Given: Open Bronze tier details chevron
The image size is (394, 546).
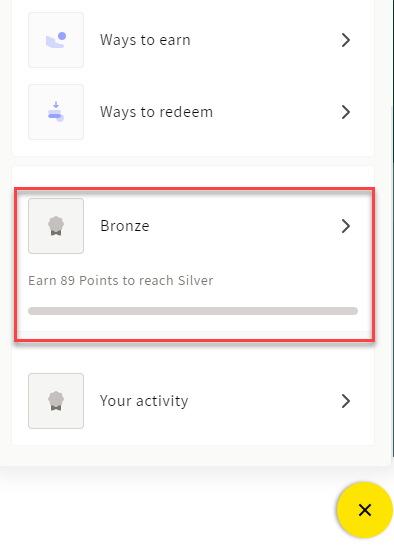Looking at the screenshot, I should tap(346, 226).
